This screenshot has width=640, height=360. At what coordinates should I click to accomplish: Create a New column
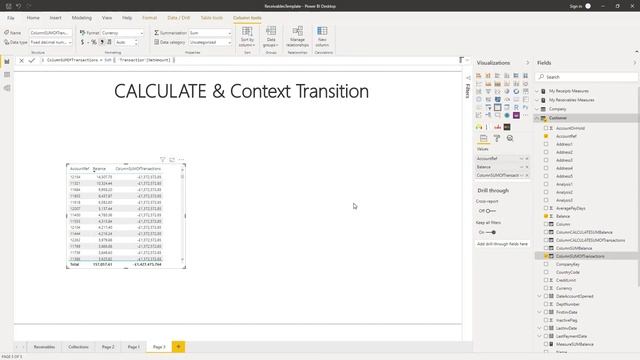tap(322, 36)
